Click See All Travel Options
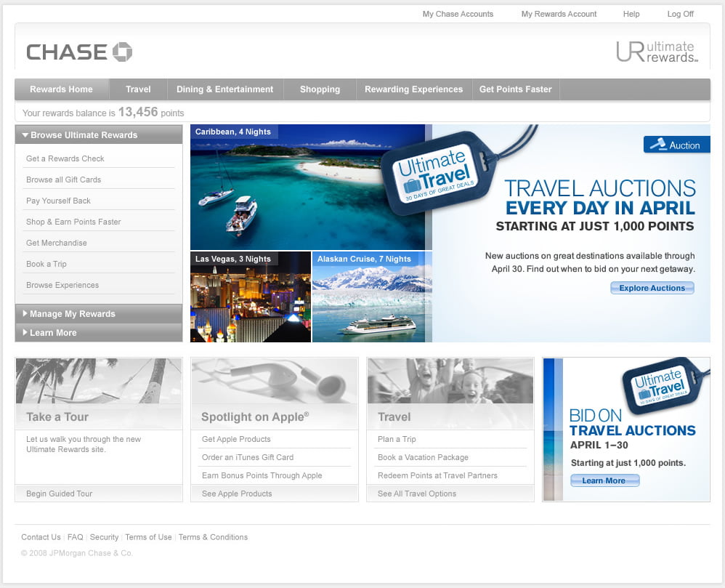The width and height of the screenshot is (725, 588). 417,494
